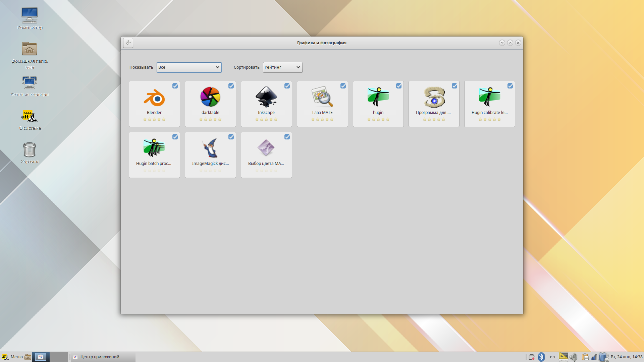Open the Корзина trash icon
This screenshot has height=362, width=644.
pos(30,149)
